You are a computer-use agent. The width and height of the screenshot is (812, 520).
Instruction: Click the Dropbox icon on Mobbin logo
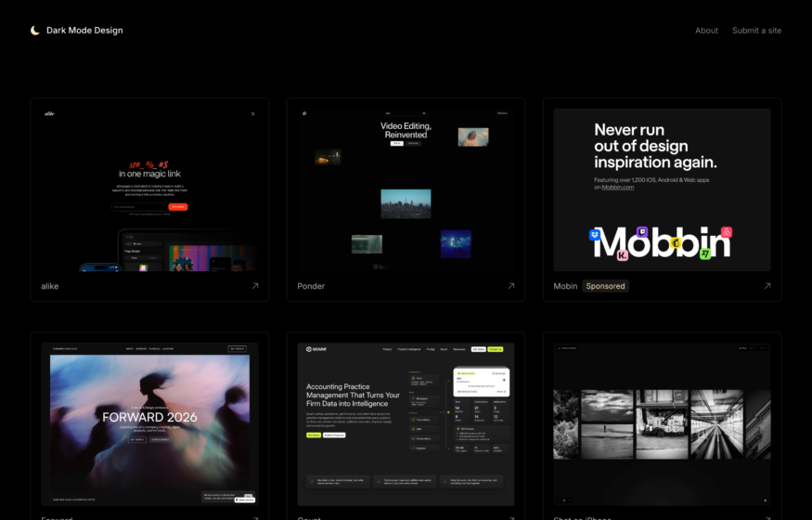tap(595, 235)
